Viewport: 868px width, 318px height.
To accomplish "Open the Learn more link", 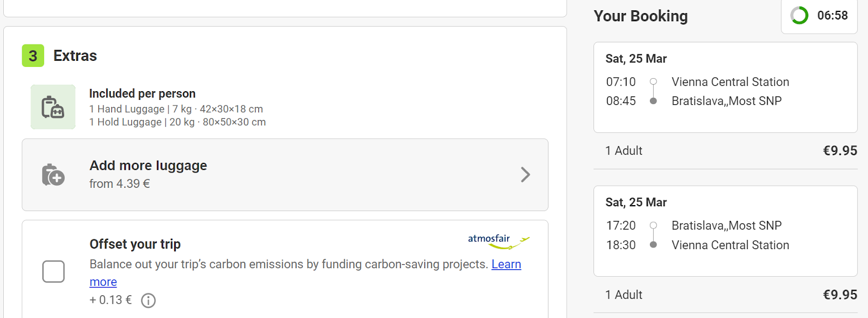I will click(x=305, y=273).
